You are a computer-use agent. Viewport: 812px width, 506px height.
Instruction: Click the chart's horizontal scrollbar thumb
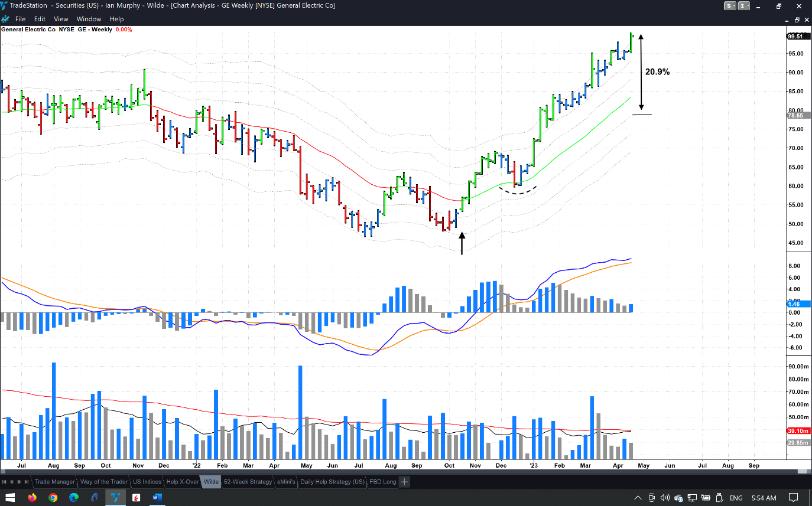pyautogui.click(x=802, y=472)
